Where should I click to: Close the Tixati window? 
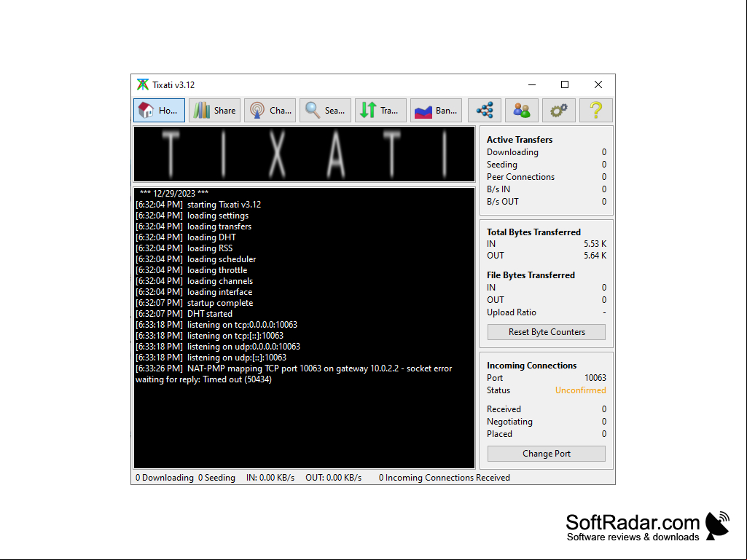click(x=598, y=84)
